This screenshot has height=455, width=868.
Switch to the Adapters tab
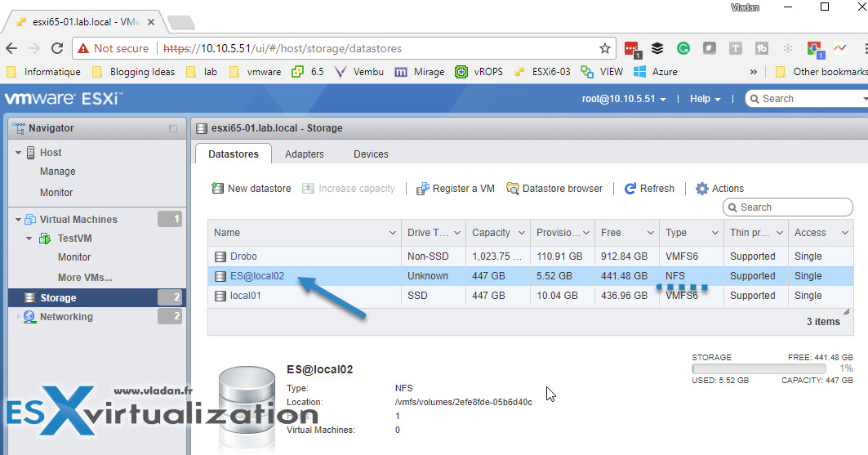(x=305, y=154)
